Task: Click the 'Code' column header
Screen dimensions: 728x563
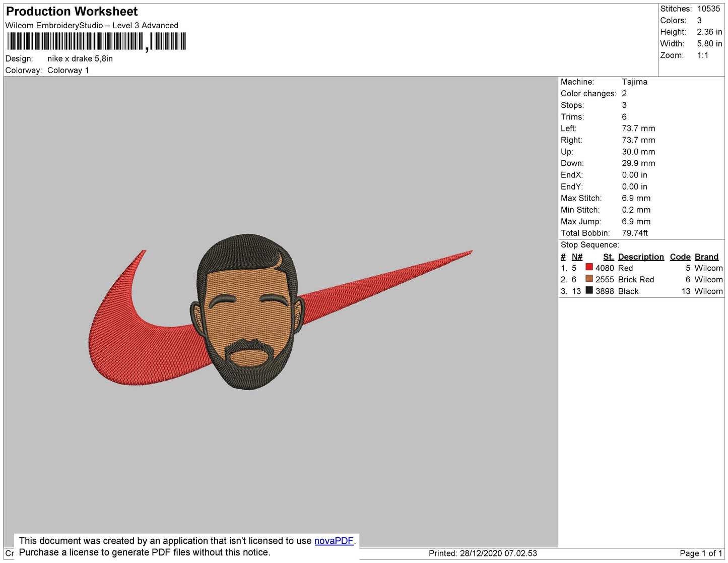Action: click(x=680, y=257)
